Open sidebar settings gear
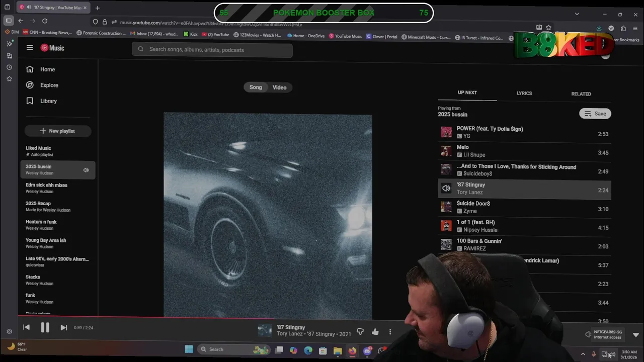The image size is (644, 362). click(x=9, y=332)
